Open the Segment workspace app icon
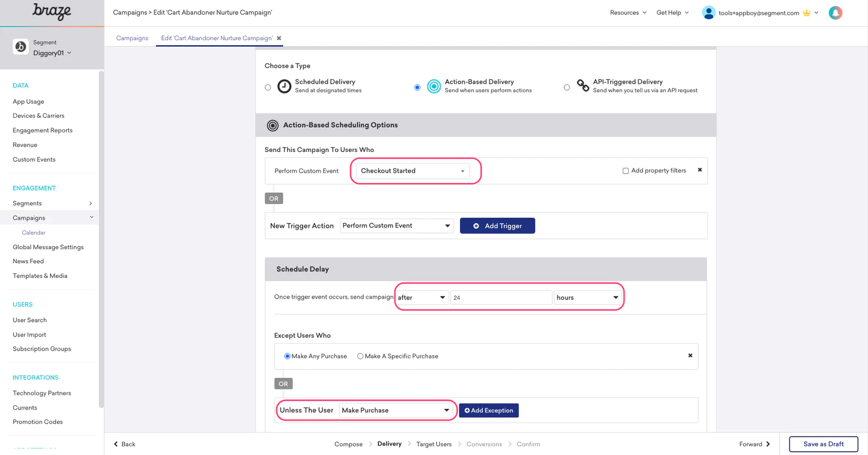Image resolution: width=868 pixels, height=455 pixels. coord(21,47)
